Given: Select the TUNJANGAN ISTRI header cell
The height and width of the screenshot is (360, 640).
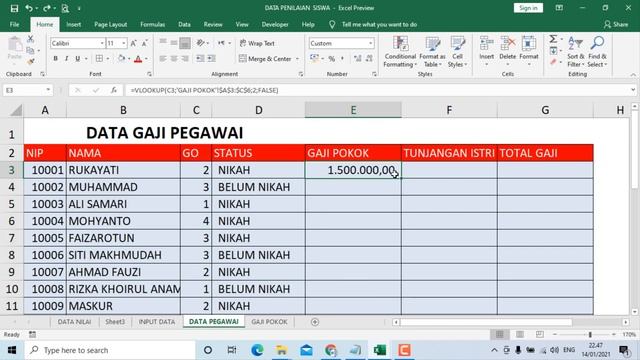Looking at the screenshot, I should coord(449,153).
